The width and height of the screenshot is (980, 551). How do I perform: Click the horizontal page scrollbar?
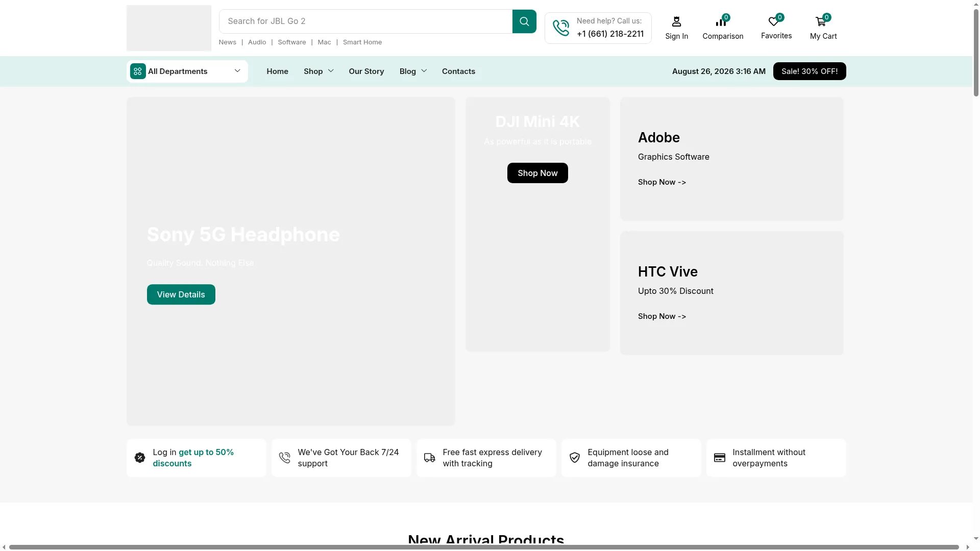tap(484, 547)
